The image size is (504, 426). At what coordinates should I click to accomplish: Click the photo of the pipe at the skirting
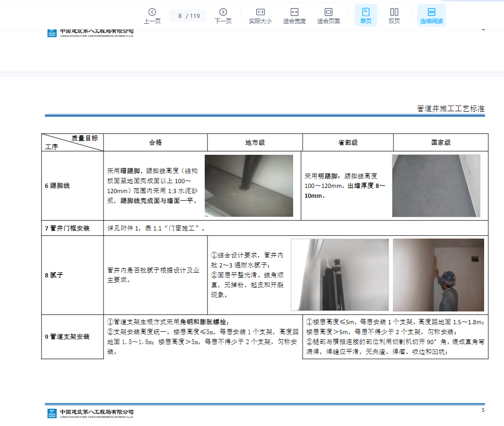pyautogui.click(x=249, y=186)
